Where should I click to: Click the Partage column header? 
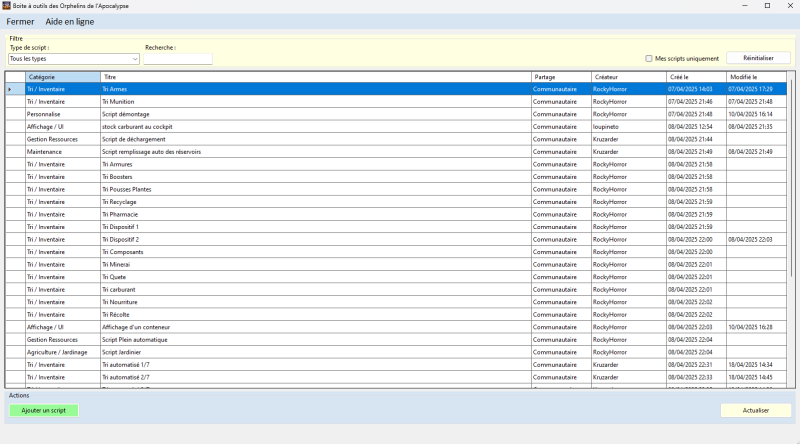(560, 77)
